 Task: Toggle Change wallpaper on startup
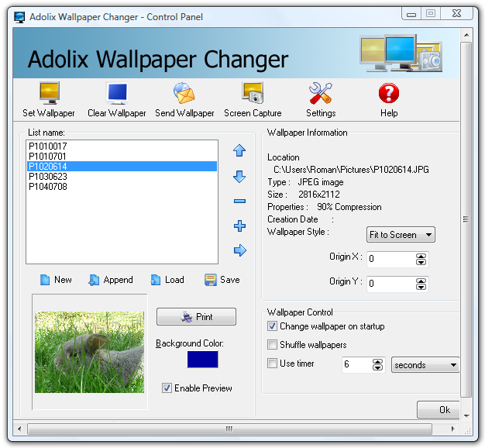click(x=272, y=326)
